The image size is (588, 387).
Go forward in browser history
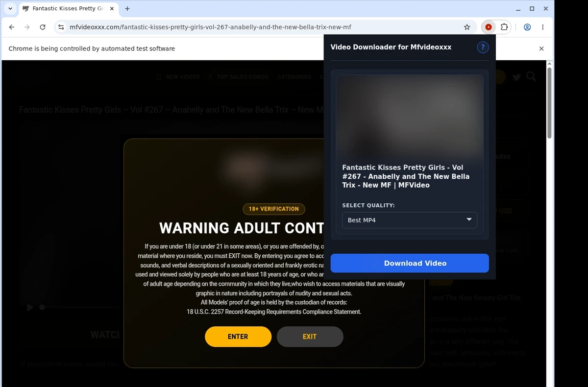click(x=27, y=27)
